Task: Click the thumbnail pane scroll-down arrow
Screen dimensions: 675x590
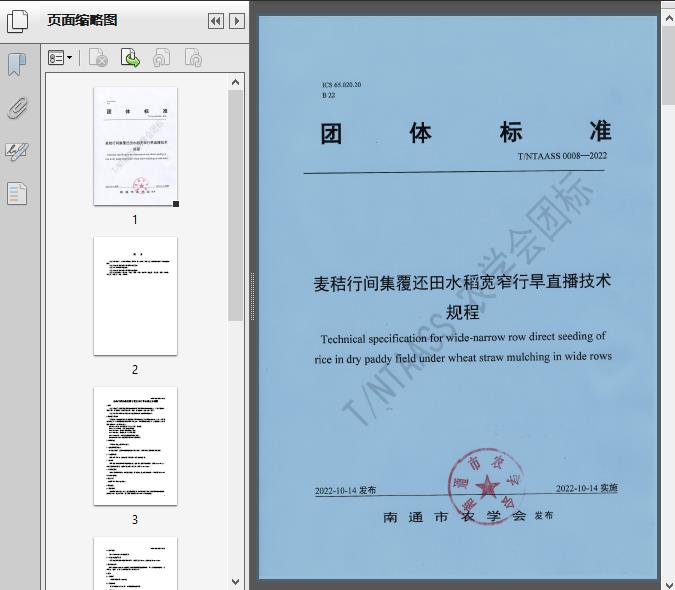Action: (235, 582)
